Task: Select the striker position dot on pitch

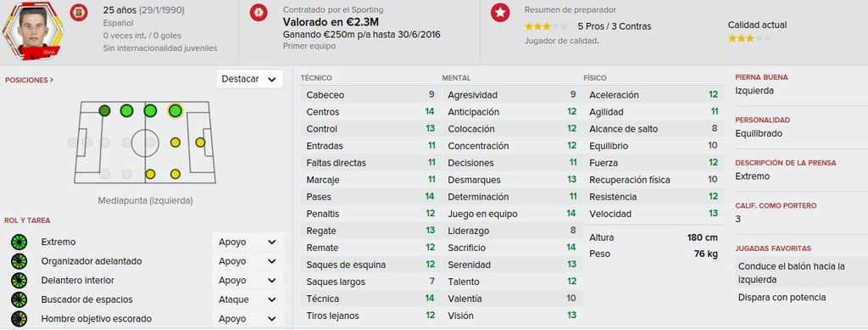Action: pos(200,143)
